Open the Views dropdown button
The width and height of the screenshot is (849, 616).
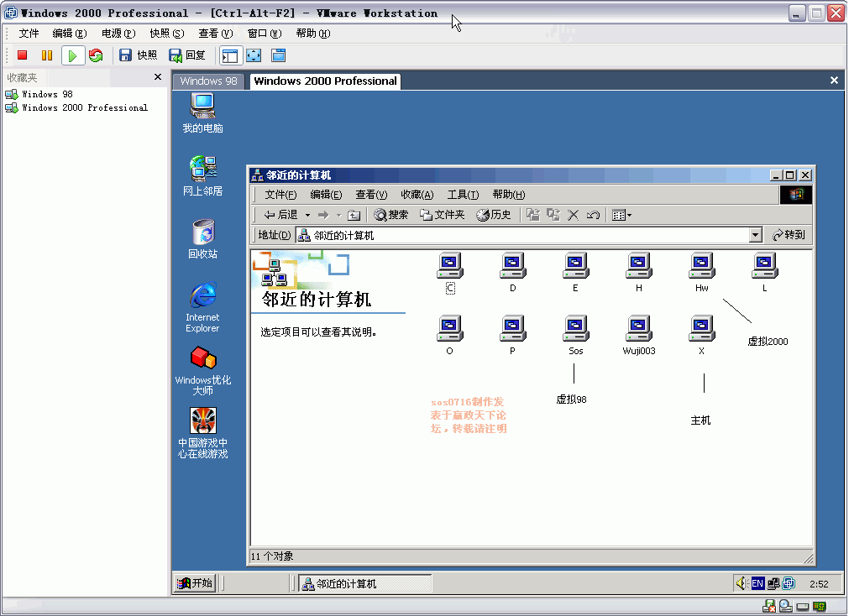tap(621, 215)
